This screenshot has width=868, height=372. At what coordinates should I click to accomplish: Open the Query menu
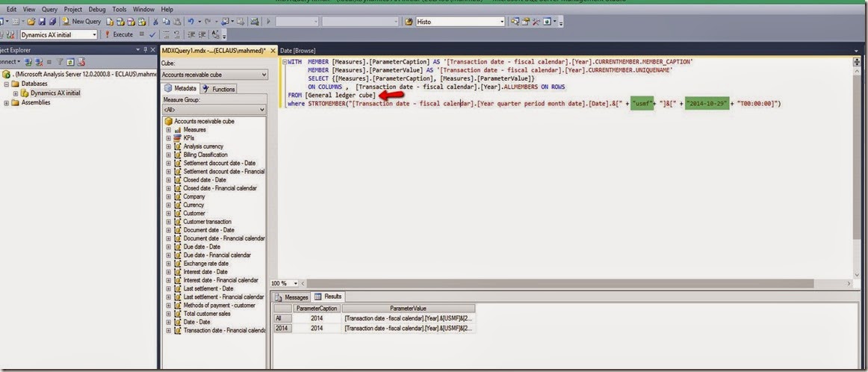49,10
